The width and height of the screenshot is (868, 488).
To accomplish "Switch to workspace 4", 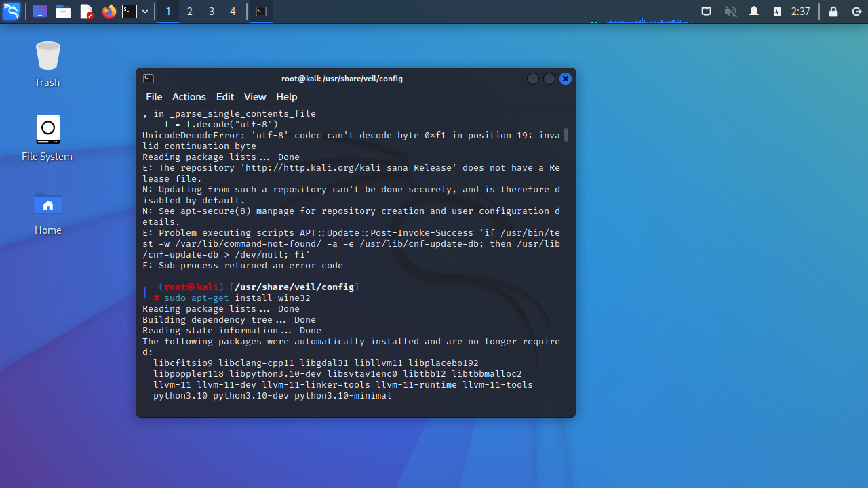I will (233, 12).
